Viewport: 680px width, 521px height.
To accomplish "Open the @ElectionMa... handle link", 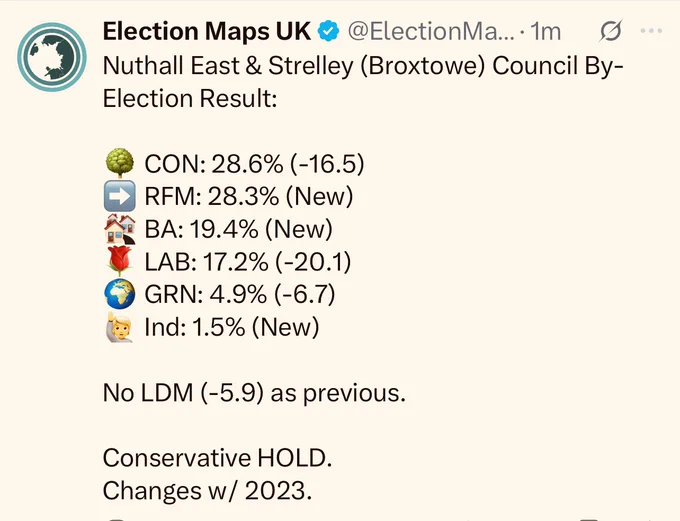I will click(431, 31).
